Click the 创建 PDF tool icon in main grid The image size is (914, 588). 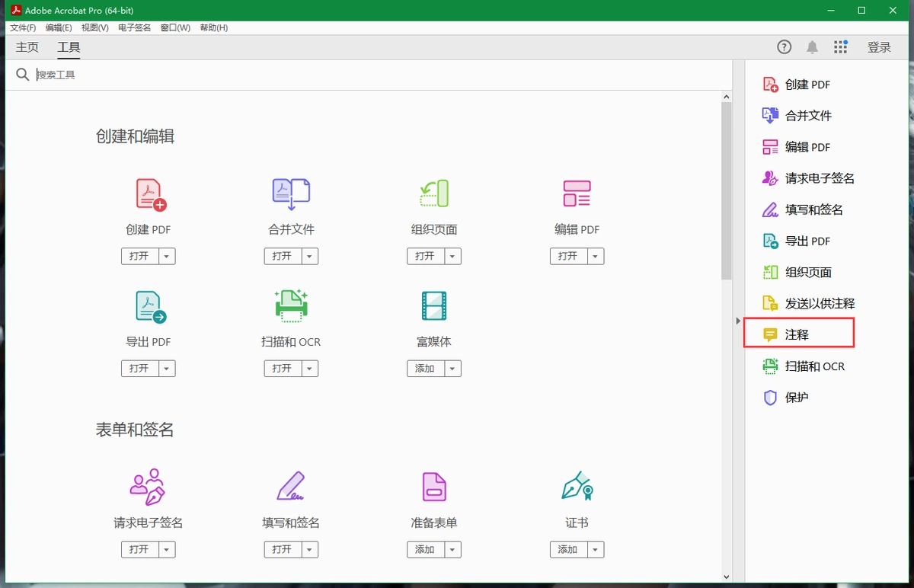pos(150,195)
